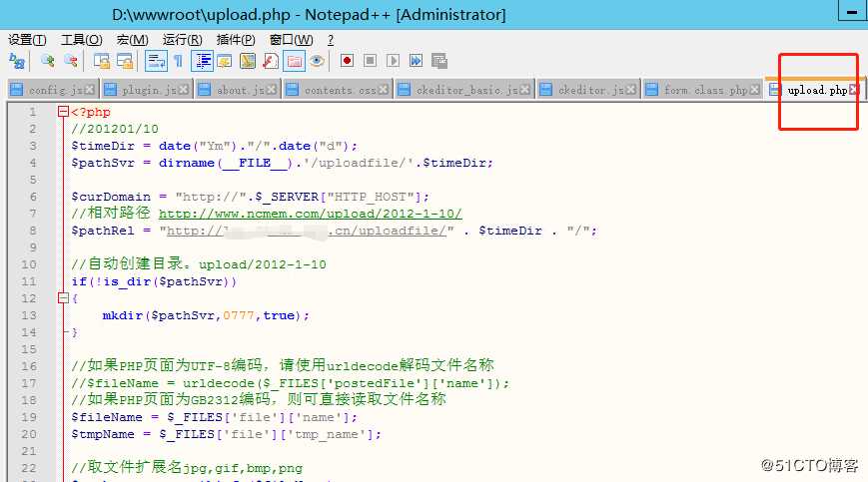Click line number 3 in the margin

pos(33,146)
